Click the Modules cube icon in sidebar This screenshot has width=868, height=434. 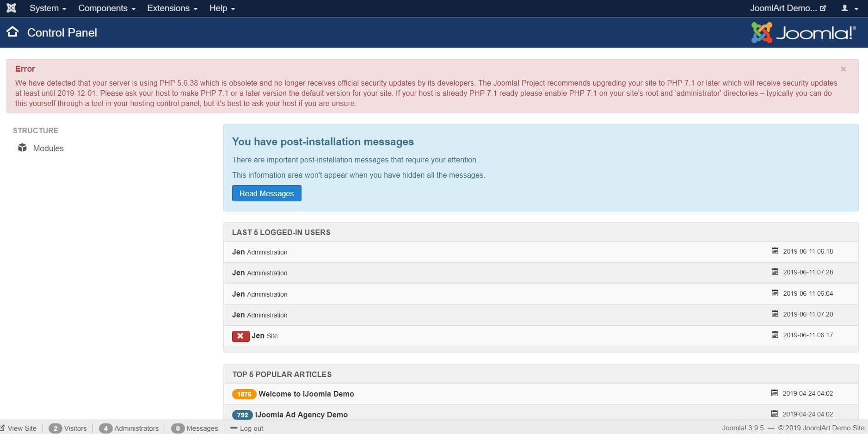tap(22, 148)
